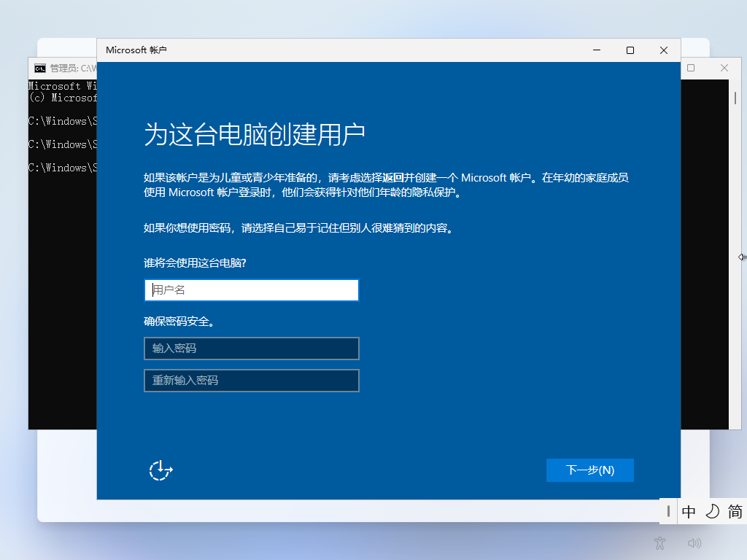Close the command prompt window behind

click(724, 68)
